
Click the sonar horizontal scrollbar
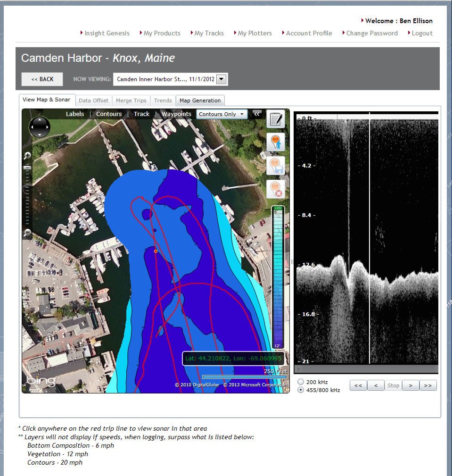367,369
